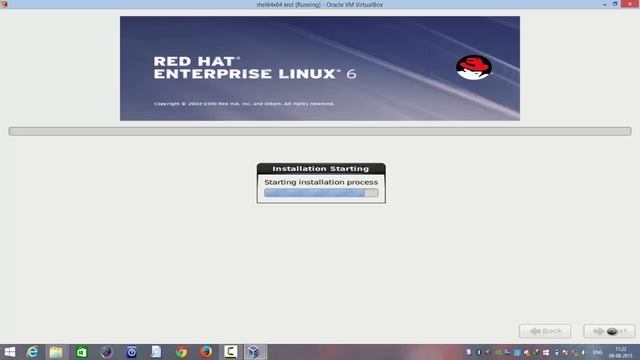Open Firefox from the taskbar
Screen dimensions: 640x360
click(206, 352)
